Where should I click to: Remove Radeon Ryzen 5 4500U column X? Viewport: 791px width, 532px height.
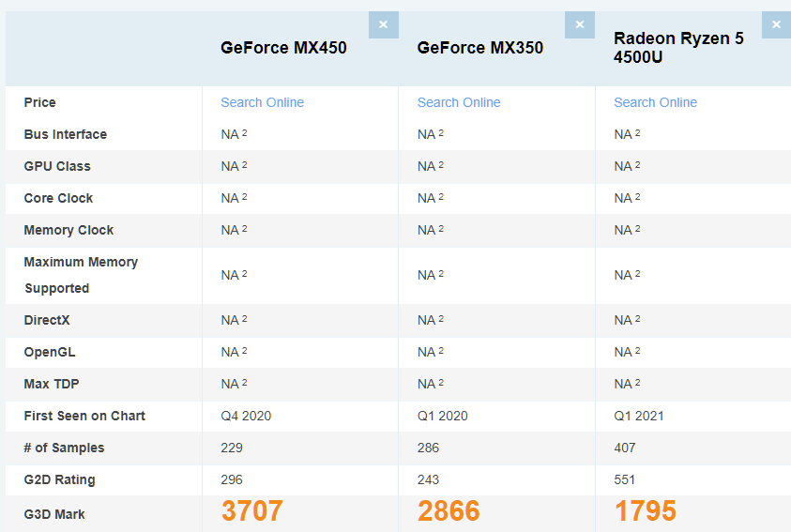pos(776,24)
